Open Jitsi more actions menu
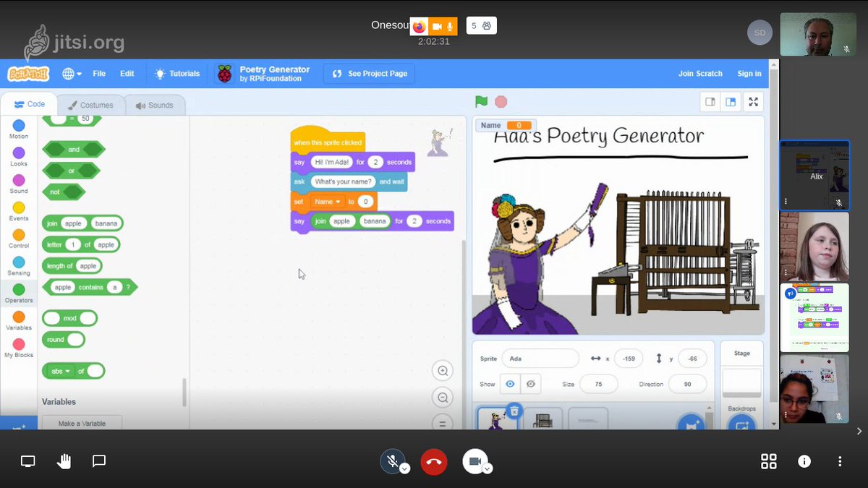868x488 pixels. (839, 461)
